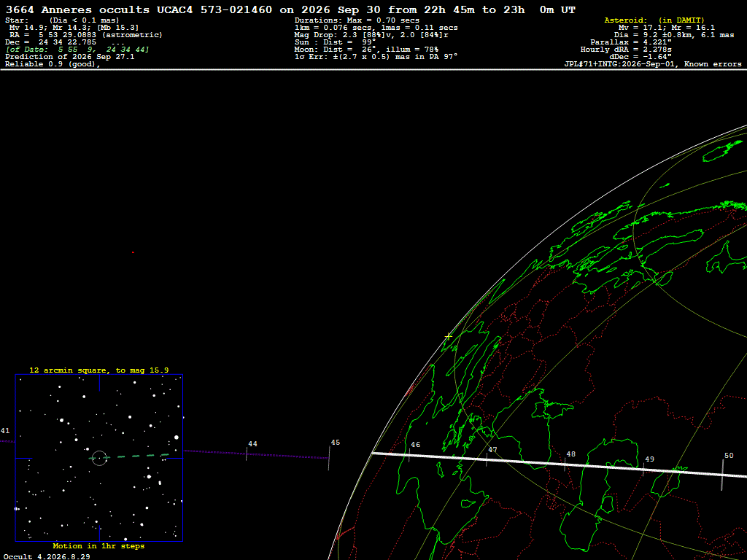Click the Asteroid (in DAMIT) heading
747x560 pixels.
pos(654,20)
